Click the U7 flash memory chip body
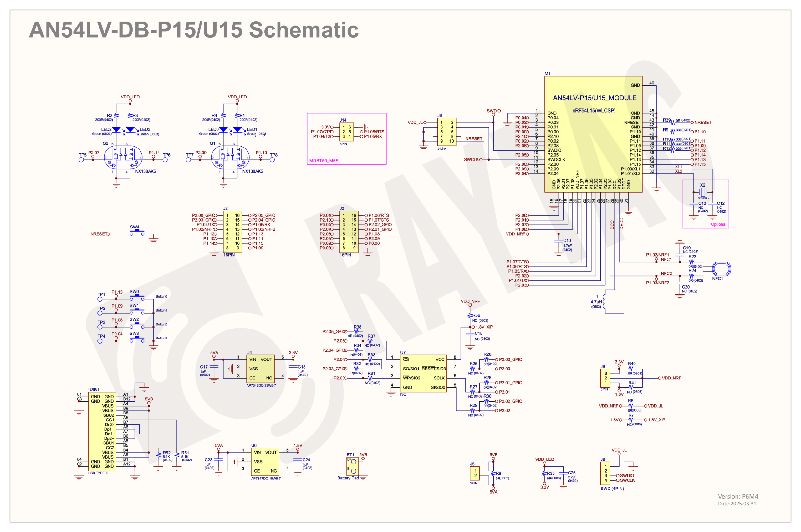This screenshot has width=801, height=532. (423, 373)
